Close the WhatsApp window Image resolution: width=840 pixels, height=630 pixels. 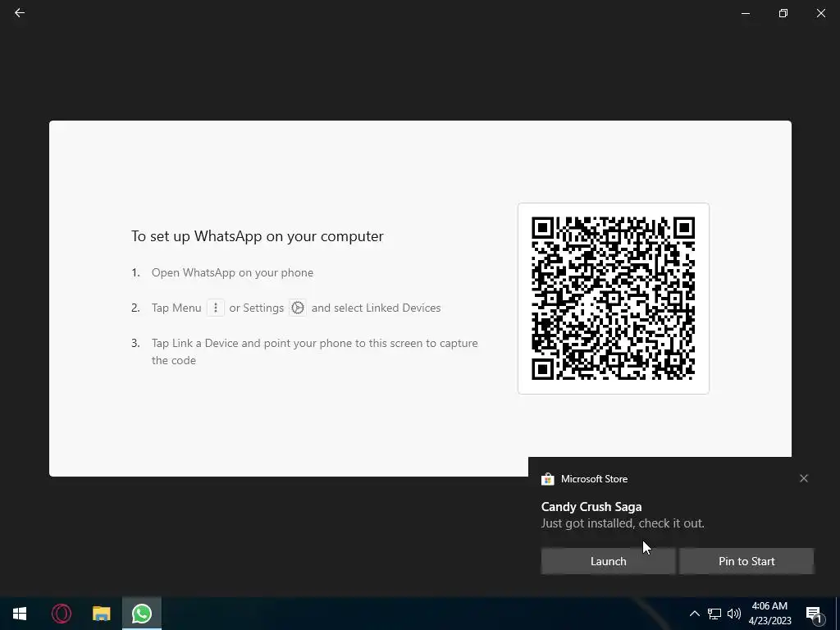pyautogui.click(x=820, y=13)
